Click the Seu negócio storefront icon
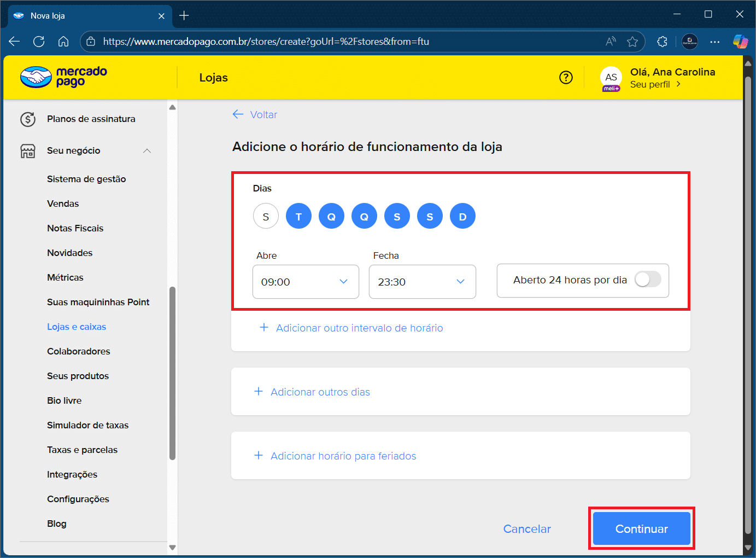The image size is (756, 558). [x=27, y=150]
